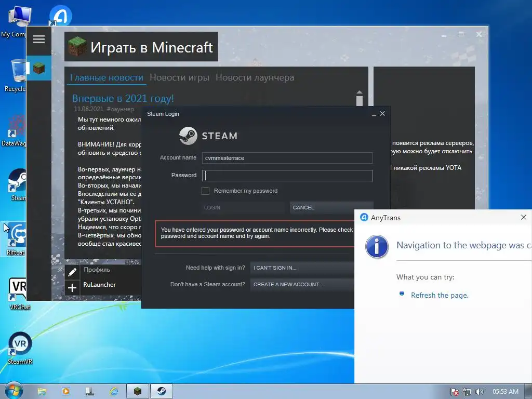
Task: Open taskbar icon left of Internet Explorer
Action: coord(89,391)
